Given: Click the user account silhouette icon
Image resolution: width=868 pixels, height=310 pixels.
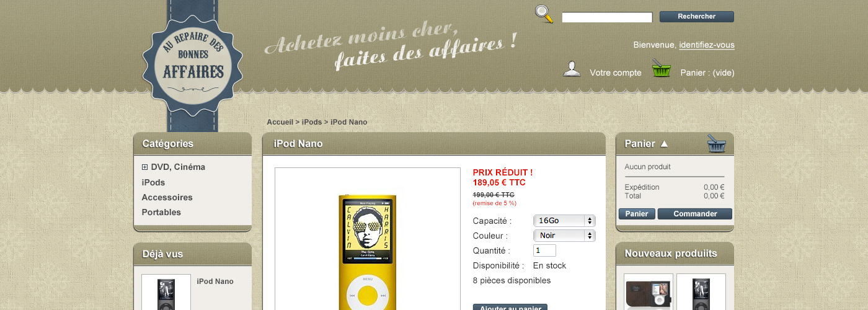Looking at the screenshot, I should [572, 69].
